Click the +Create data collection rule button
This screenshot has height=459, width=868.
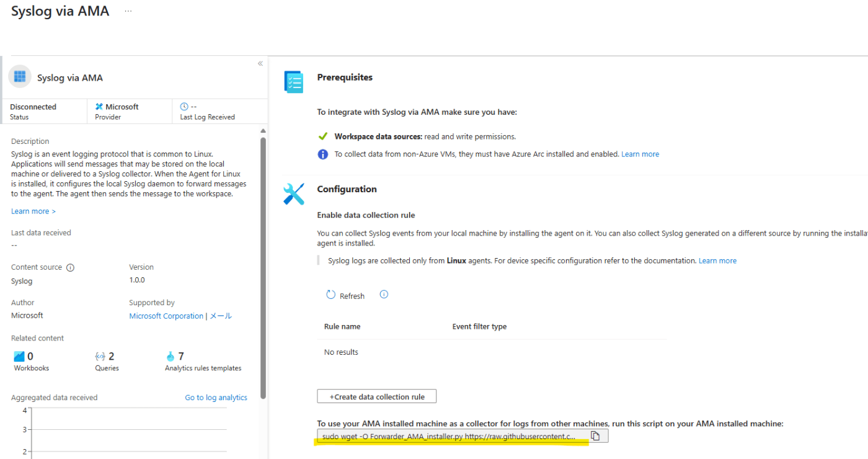[x=377, y=397]
